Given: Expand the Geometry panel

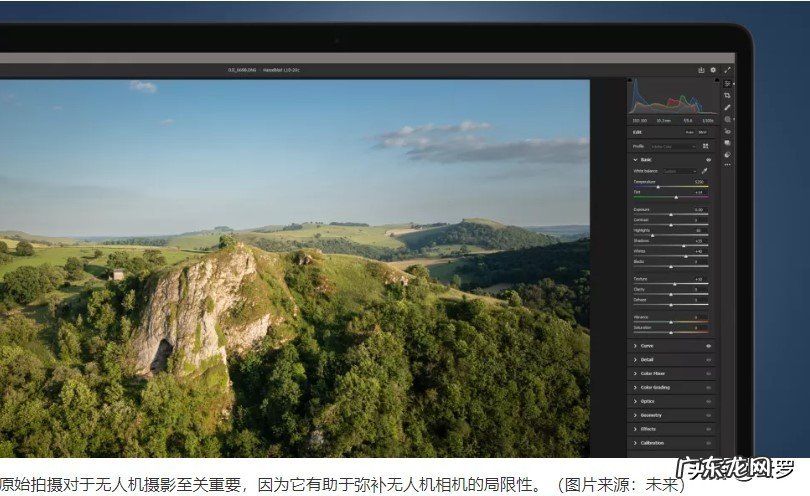Looking at the screenshot, I should tap(635, 415).
